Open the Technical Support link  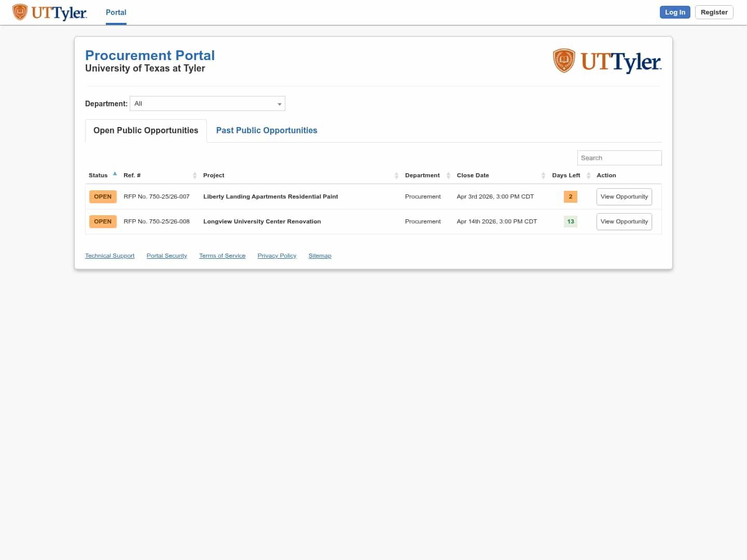(110, 256)
